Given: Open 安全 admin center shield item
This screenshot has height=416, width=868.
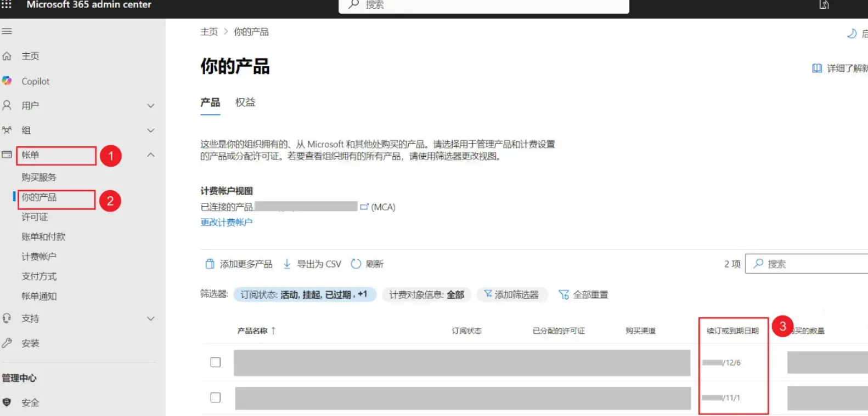Looking at the screenshot, I should pos(30,402).
